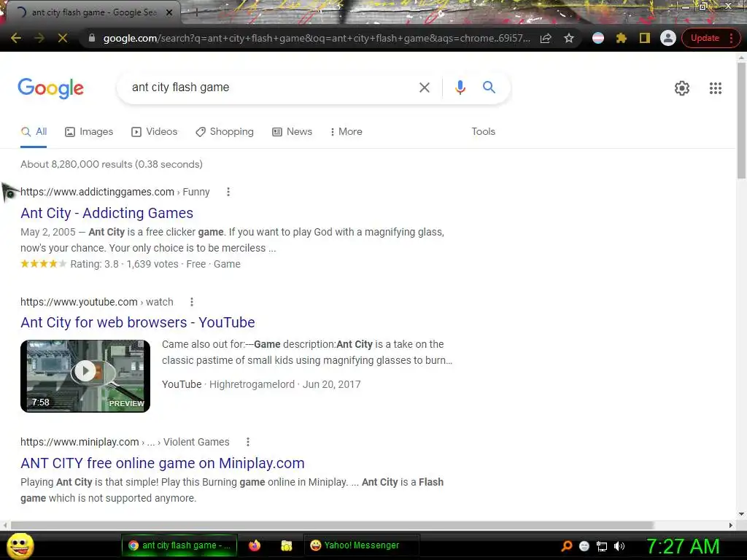This screenshot has width=747, height=560.
Task: Switch to News results tab
Action: [292, 132]
